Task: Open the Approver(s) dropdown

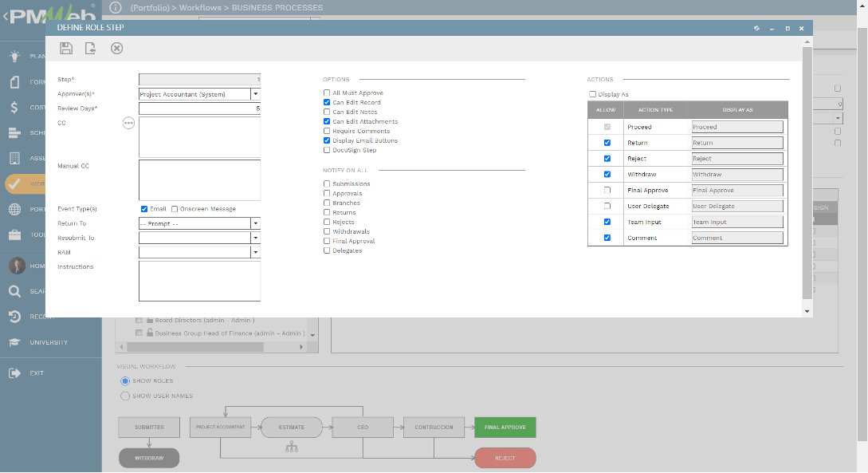Action: [x=256, y=94]
